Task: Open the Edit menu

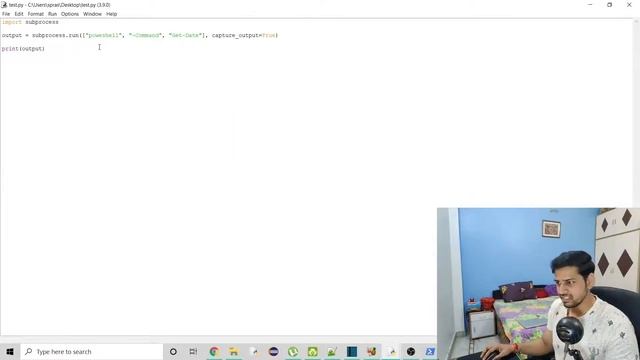Action: point(19,14)
